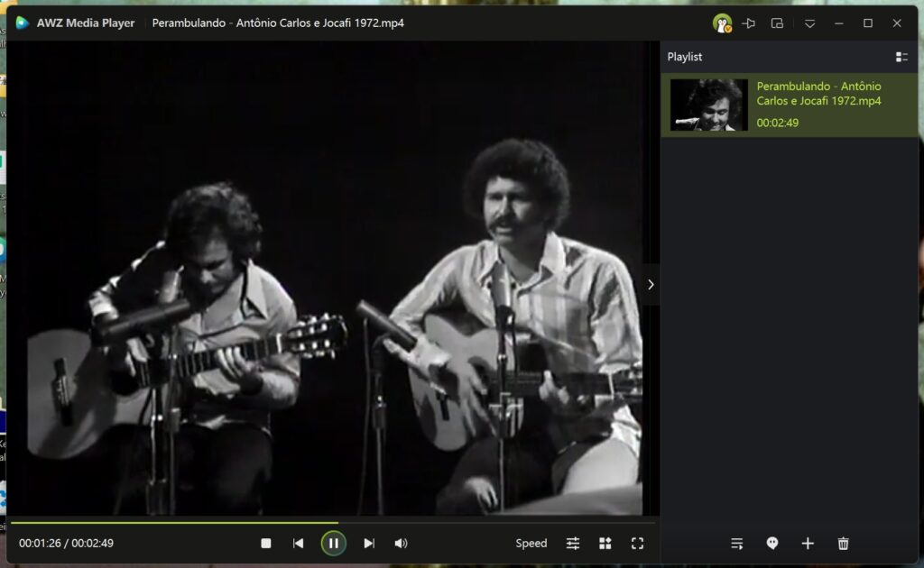Minimize the media player window
Viewport: 924px width, 568px height.
[x=838, y=23]
